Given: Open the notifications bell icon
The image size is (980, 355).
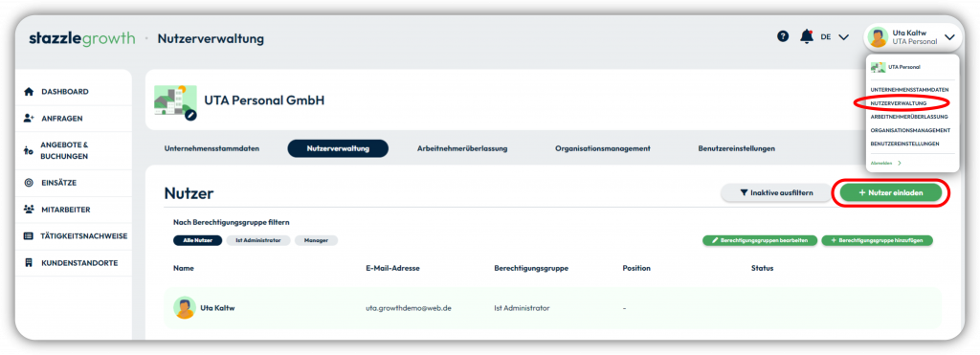Looking at the screenshot, I should click(807, 37).
